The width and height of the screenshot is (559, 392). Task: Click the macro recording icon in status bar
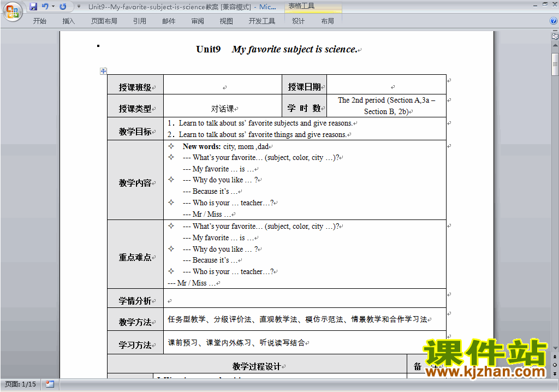[x=50, y=384]
